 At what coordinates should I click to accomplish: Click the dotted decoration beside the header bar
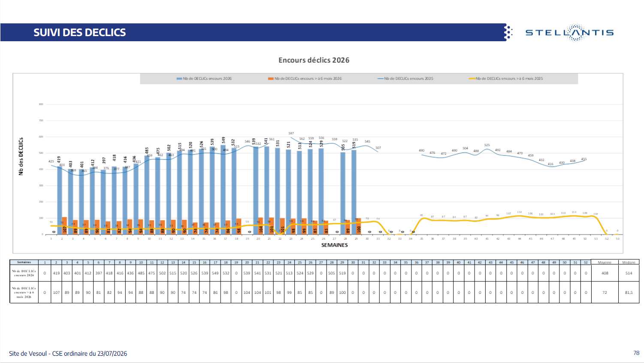pyautogui.click(x=508, y=32)
